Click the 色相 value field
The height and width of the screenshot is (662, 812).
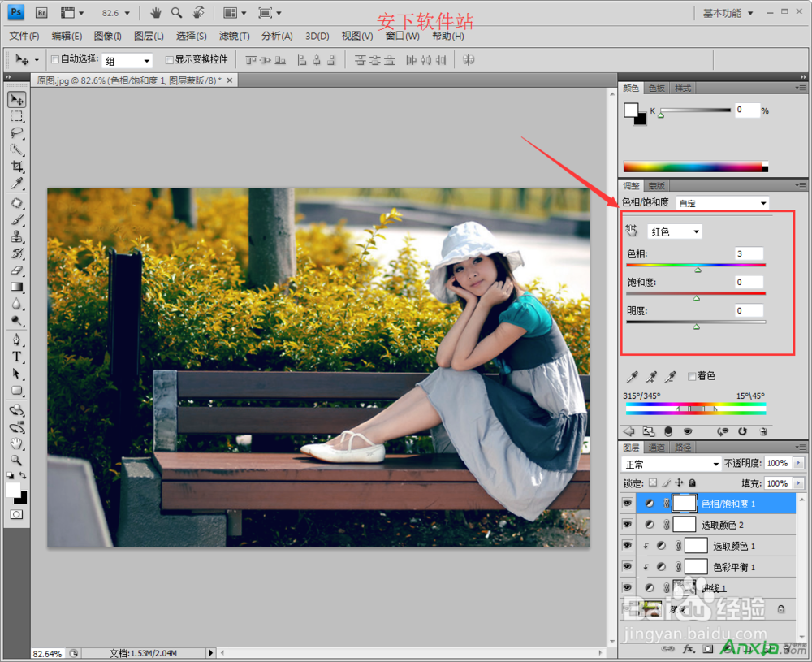tap(749, 253)
